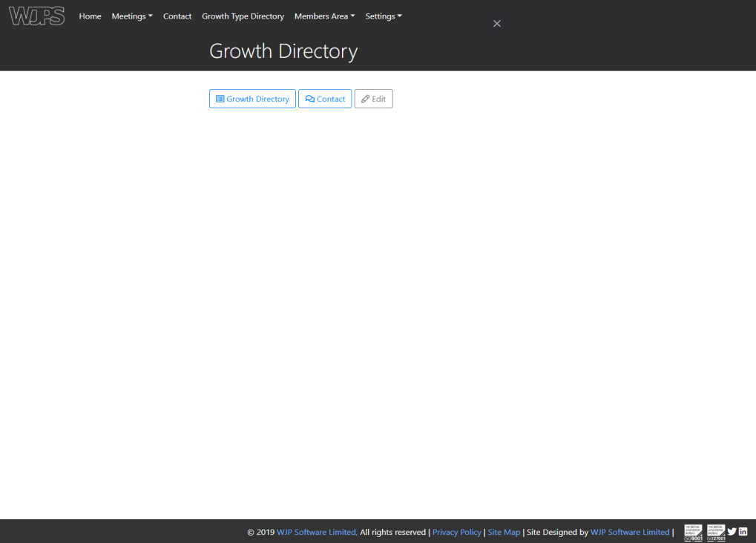The height and width of the screenshot is (543, 756).
Task: Go to Contact in navigation bar
Action: (x=177, y=16)
